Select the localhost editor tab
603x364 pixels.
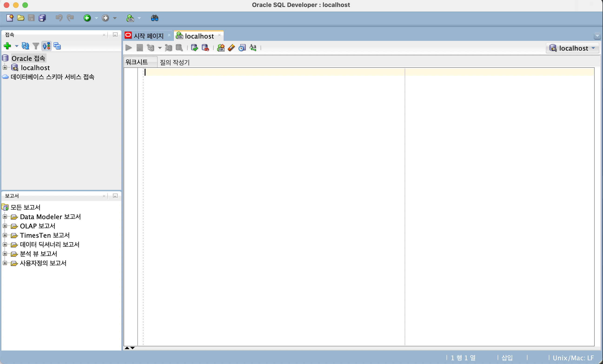(x=199, y=36)
